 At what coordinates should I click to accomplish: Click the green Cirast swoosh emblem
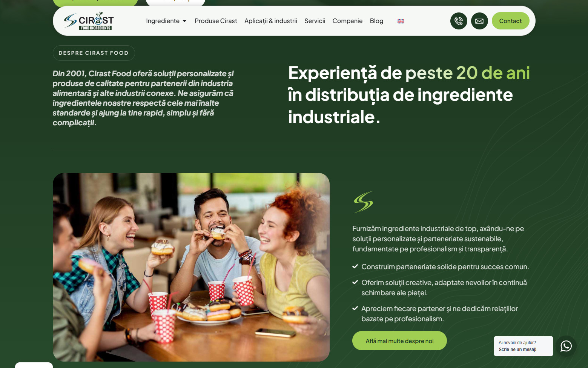tap(363, 202)
